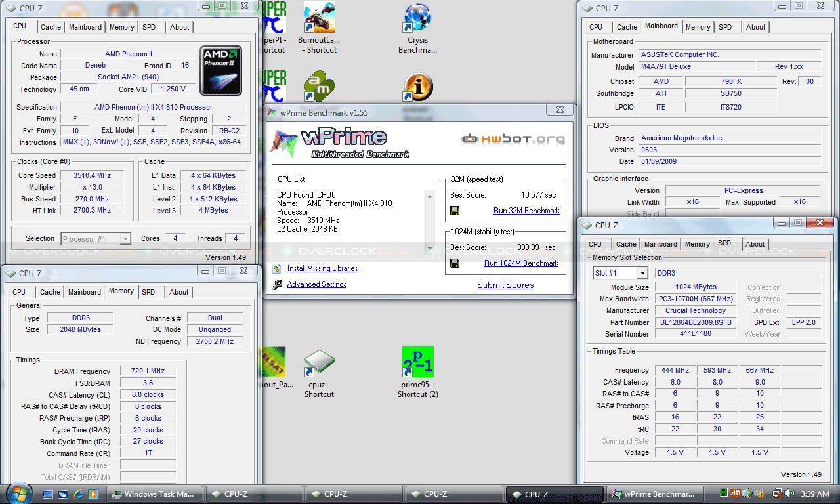
Task: Click Core Speed value 3510.4 MHz
Action: [x=92, y=175]
